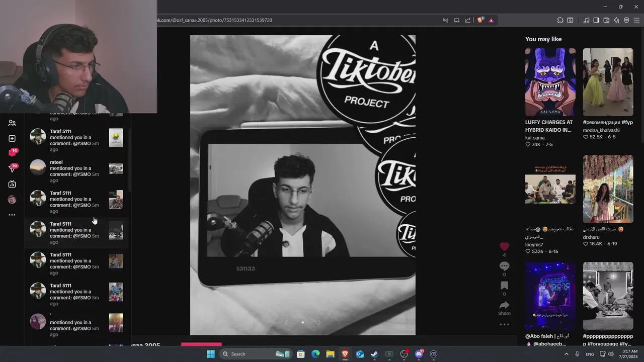Open the Windows Start button
The width and height of the screenshot is (644, 362).
click(210, 354)
